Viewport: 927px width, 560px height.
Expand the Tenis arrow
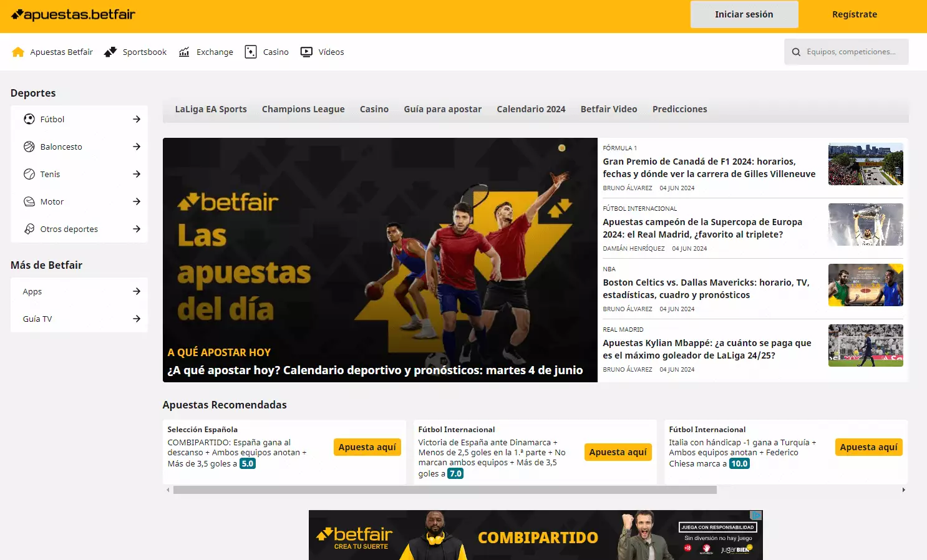(x=137, y=174)
